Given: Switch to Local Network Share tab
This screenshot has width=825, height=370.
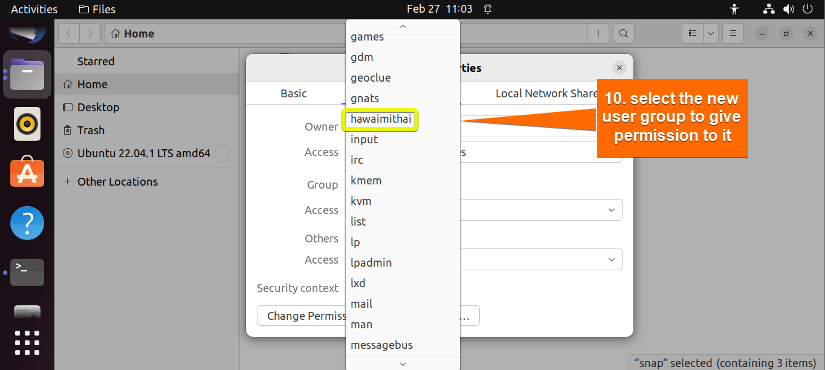Looking at the screenshot, I should click(547, 93).
